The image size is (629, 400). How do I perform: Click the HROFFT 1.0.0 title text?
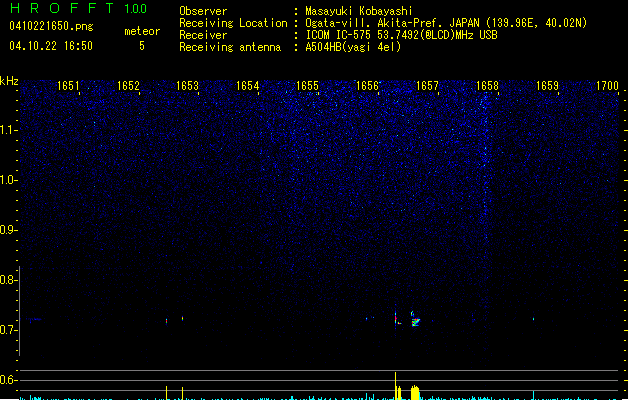(x=79, y=8)
